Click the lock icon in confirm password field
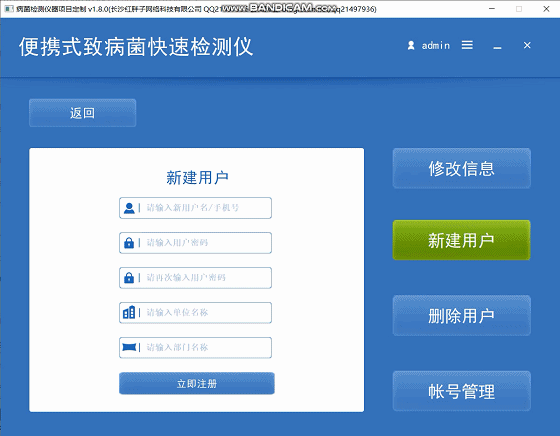 click(x=129, y=278)
